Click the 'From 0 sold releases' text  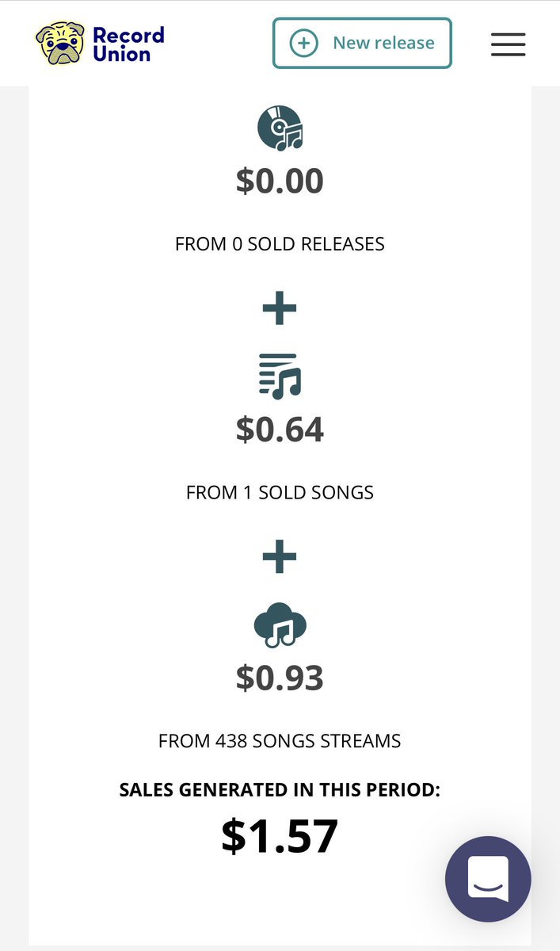(280, 244)
